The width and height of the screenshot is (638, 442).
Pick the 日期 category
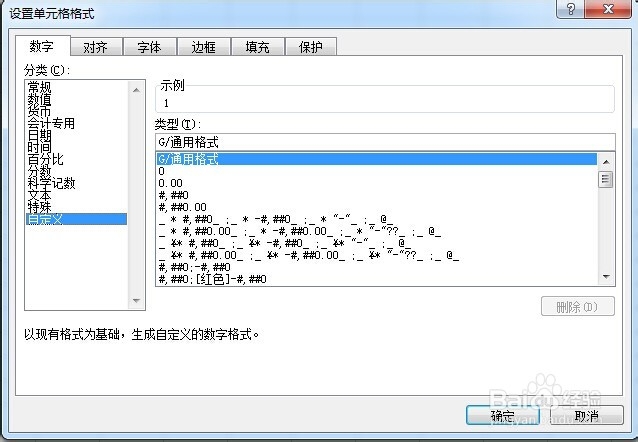pyautogui.click(x=76, y=135)
